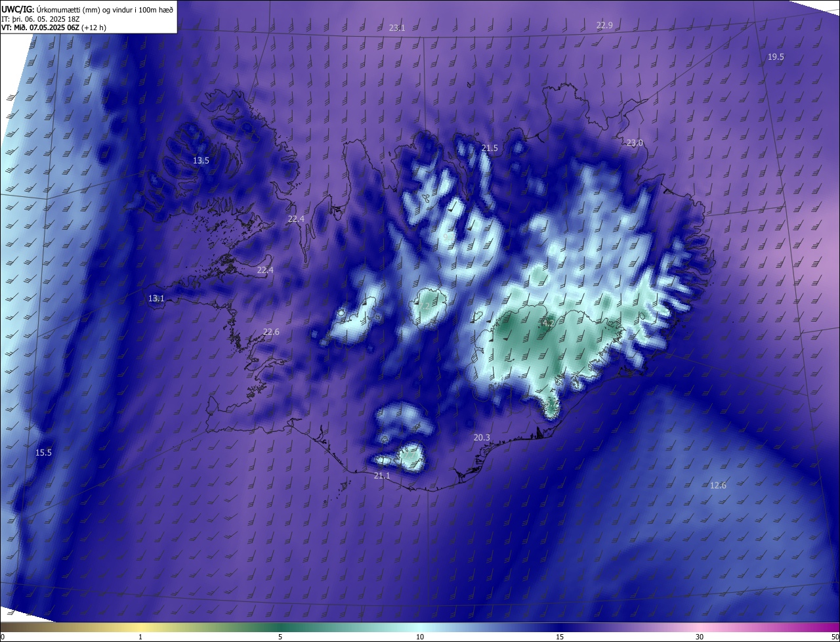Viewport: 840px width, 642px height.
Task: Click the 23.0 value on the map
Action: [635, 143]
